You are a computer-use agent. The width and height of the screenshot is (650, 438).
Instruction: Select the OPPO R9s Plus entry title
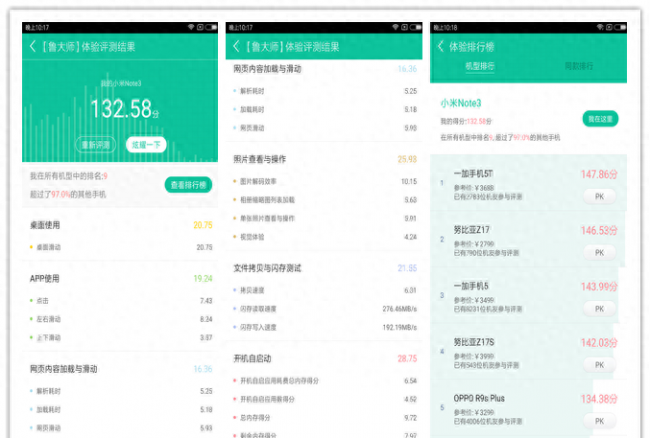pos(479,398)
